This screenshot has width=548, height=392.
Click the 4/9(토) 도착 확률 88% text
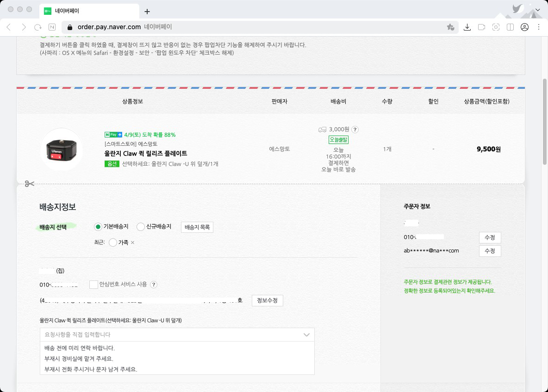(150, 135)
